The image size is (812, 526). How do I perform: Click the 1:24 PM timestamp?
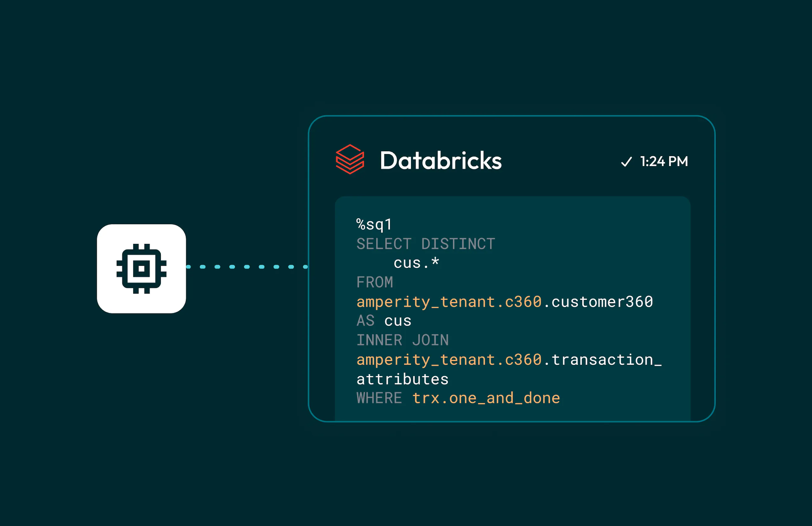(664, 161)
